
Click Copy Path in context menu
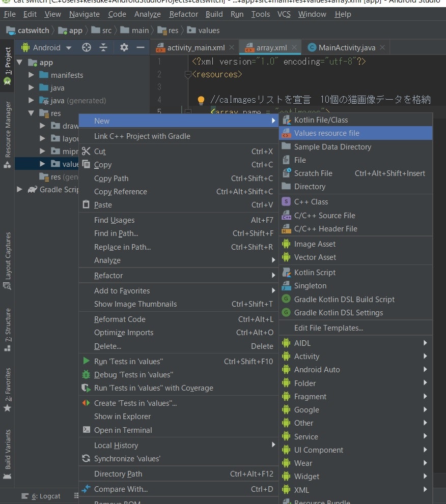(179, 179)
